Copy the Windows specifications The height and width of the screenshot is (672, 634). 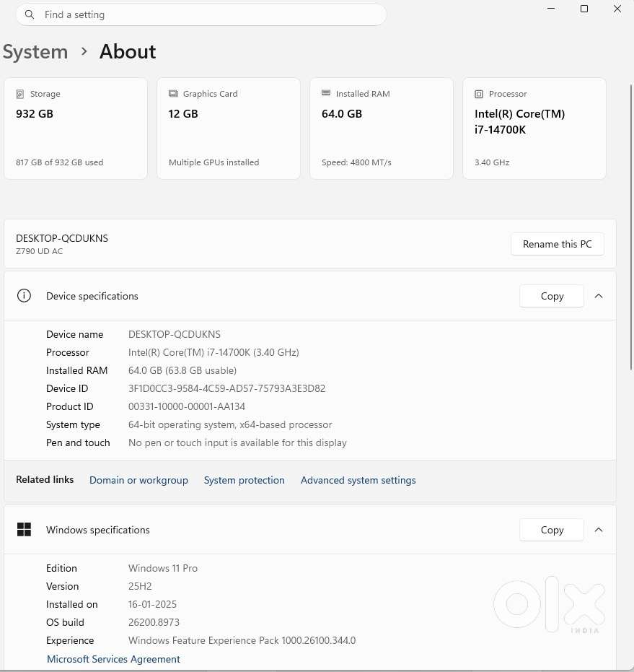pyautogui.click(x=552, y=530)
